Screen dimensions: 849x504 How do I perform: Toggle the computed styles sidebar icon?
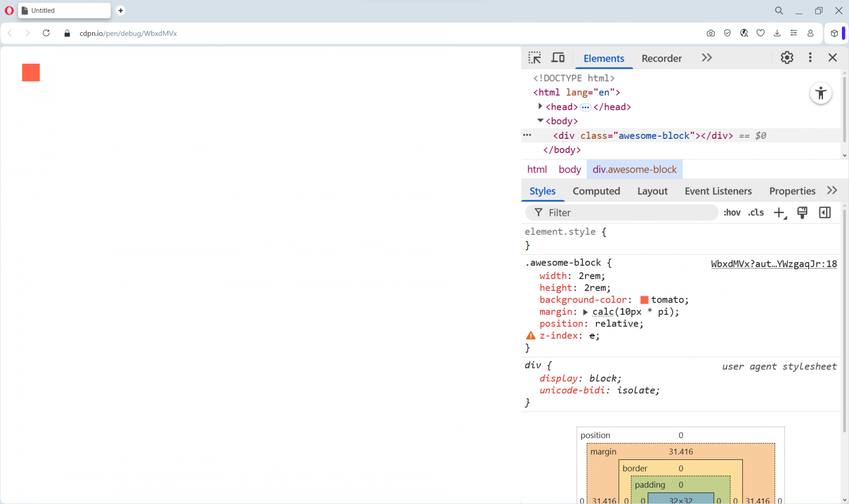click(x=825, y=213)
